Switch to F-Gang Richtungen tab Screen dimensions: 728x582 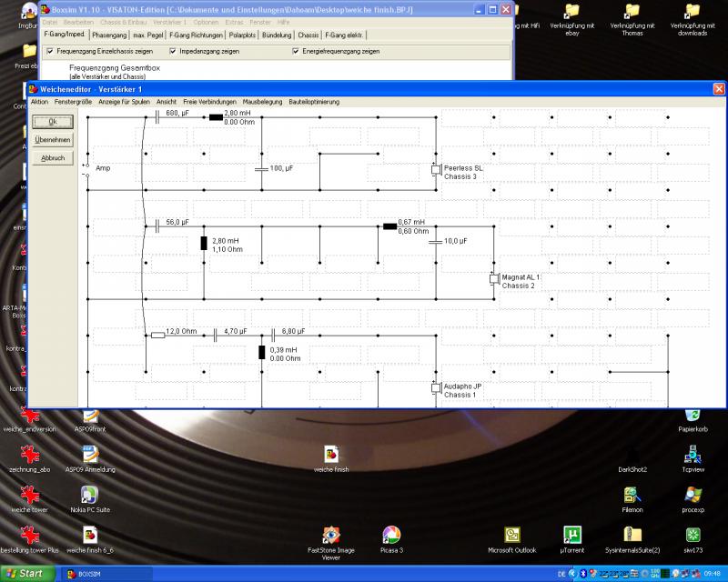pyautogui.click(x=196, y=35)
